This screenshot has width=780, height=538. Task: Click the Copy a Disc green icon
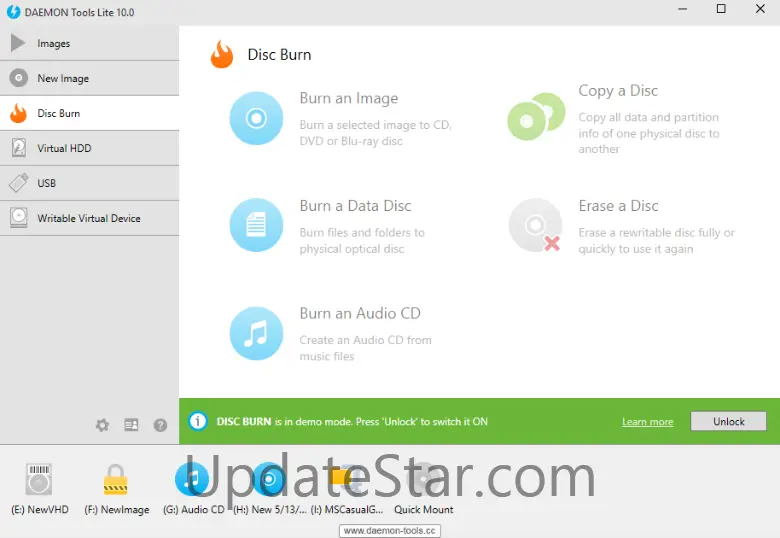point(536,117)
